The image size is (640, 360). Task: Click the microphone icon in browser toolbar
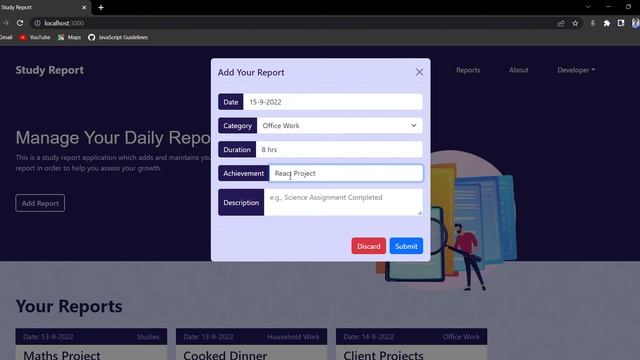[x=593, y=23]
